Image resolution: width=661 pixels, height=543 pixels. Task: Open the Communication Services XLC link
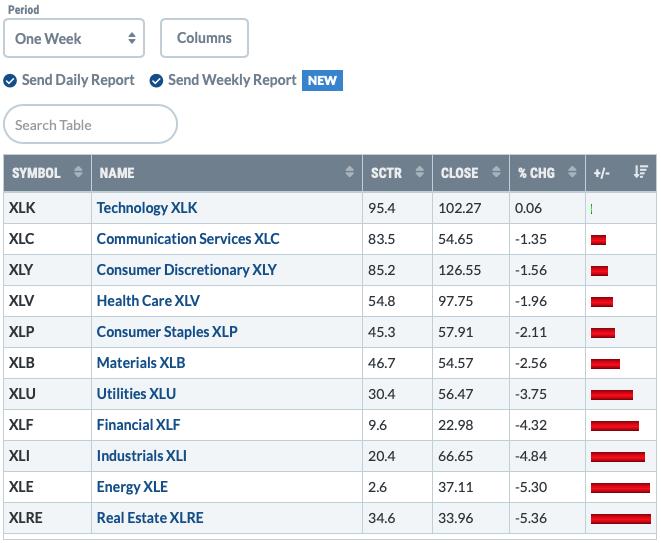[188, 239]
